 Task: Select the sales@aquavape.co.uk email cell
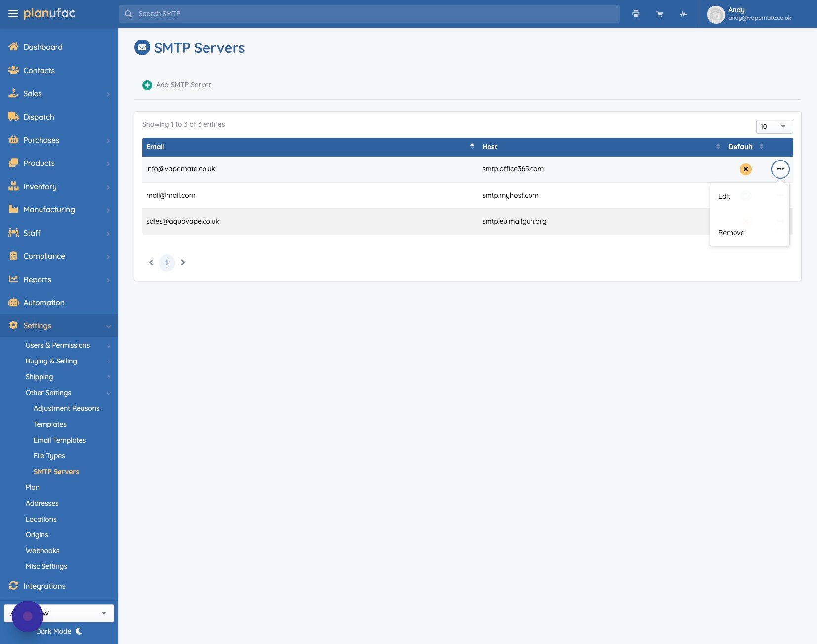(x=183, y=221)
